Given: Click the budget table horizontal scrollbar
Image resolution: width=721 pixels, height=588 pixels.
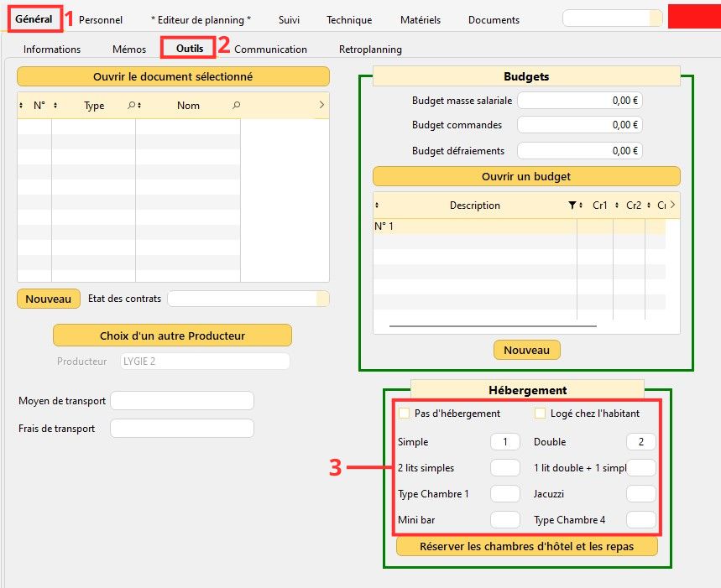Looking at the screenshot, I should [493, 326].
